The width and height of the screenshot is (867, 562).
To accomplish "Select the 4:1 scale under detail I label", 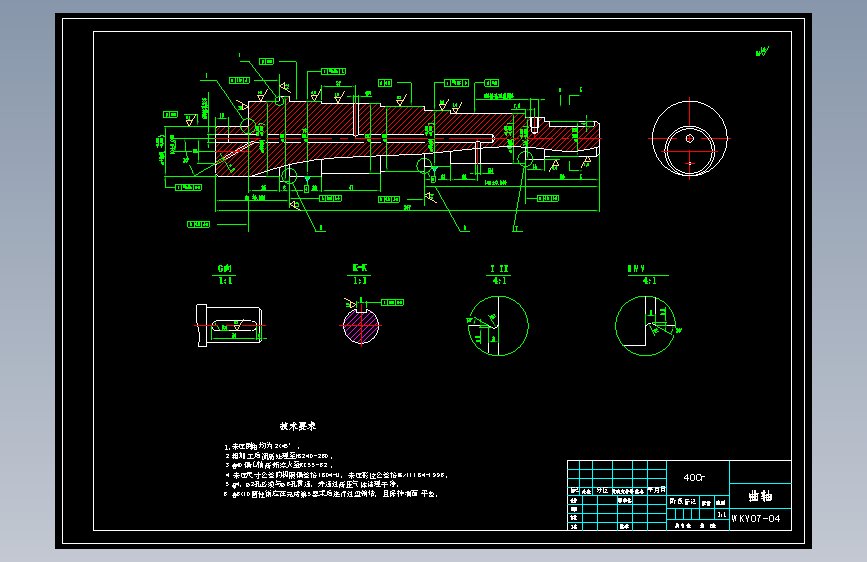I will 499,281.
